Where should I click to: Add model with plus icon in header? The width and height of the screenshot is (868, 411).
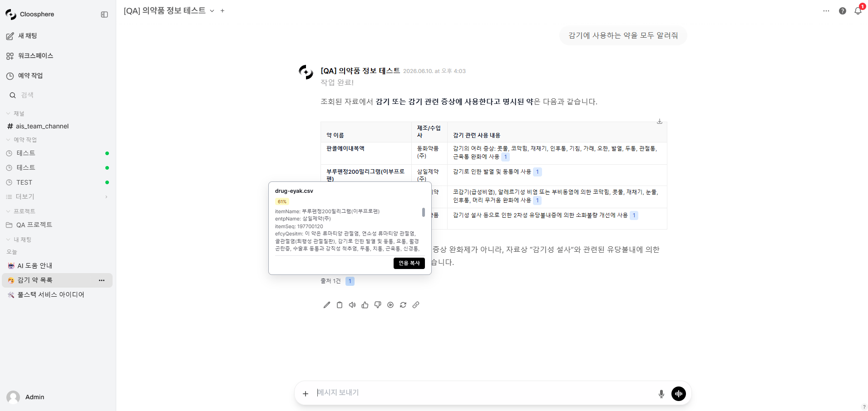pos(222,11)
